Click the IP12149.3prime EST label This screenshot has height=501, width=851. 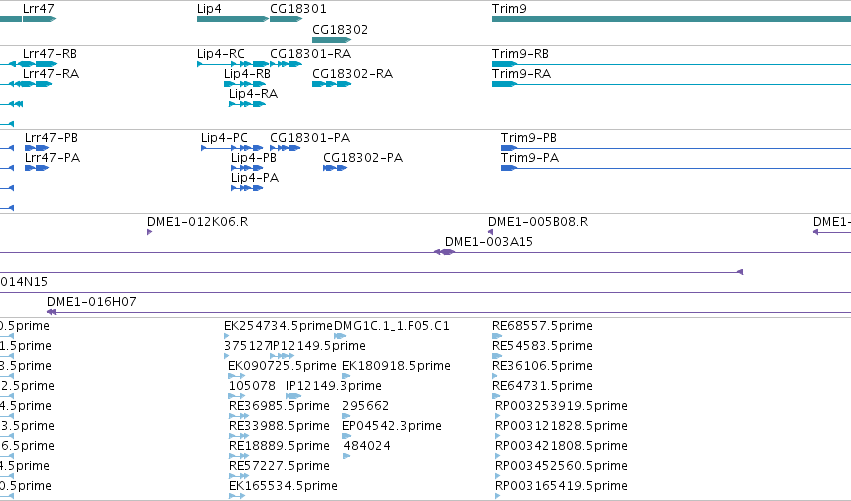coord(334,386)
